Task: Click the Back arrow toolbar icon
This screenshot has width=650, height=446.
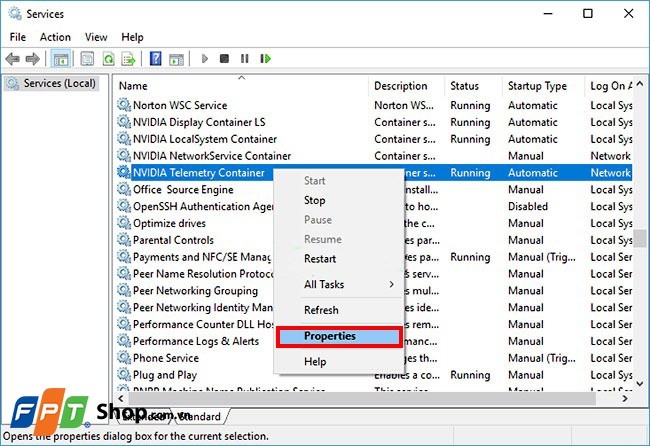Action: click(x=12, y=59)
